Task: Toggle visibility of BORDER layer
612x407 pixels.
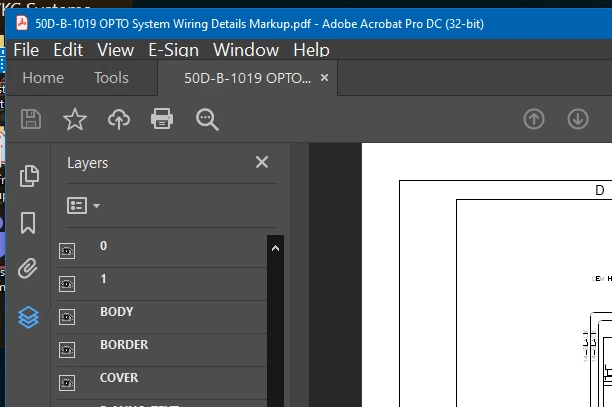Action: pyautogui.click(x=67, y=350)
